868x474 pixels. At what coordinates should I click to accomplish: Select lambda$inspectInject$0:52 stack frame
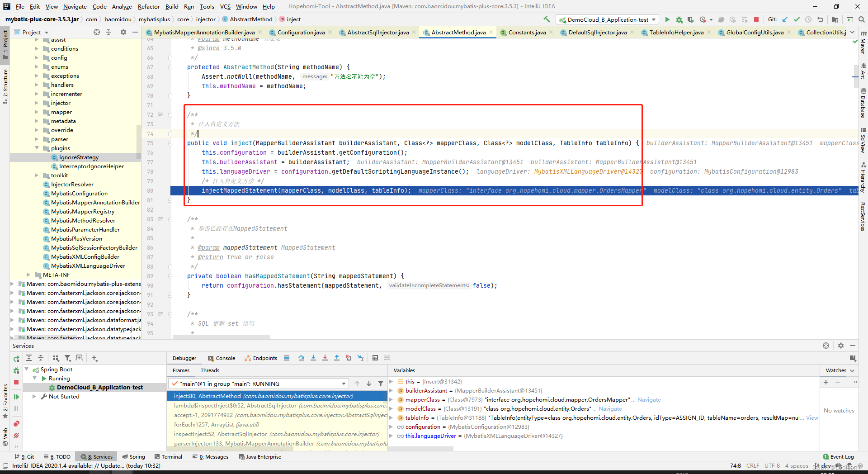(277, 405)
